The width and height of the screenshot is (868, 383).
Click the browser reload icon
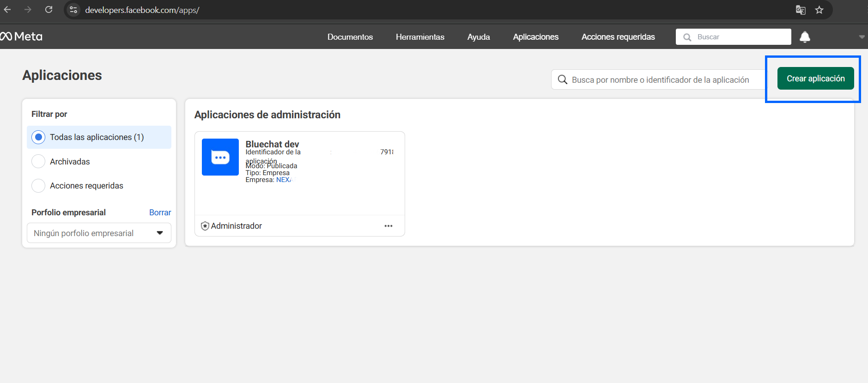pyautogui.click(x=49, y=10)
